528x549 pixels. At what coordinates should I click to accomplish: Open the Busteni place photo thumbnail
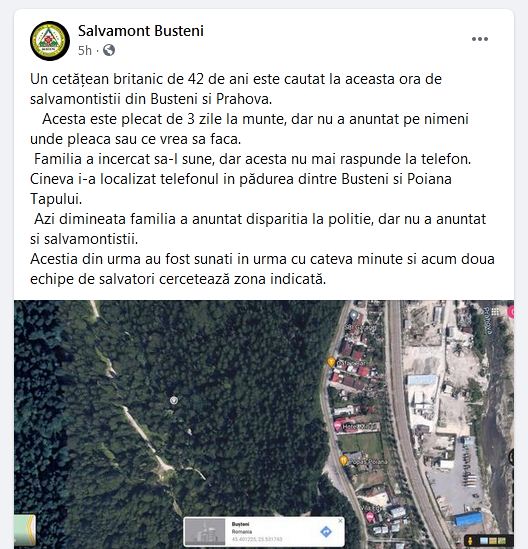click(205, 531)
